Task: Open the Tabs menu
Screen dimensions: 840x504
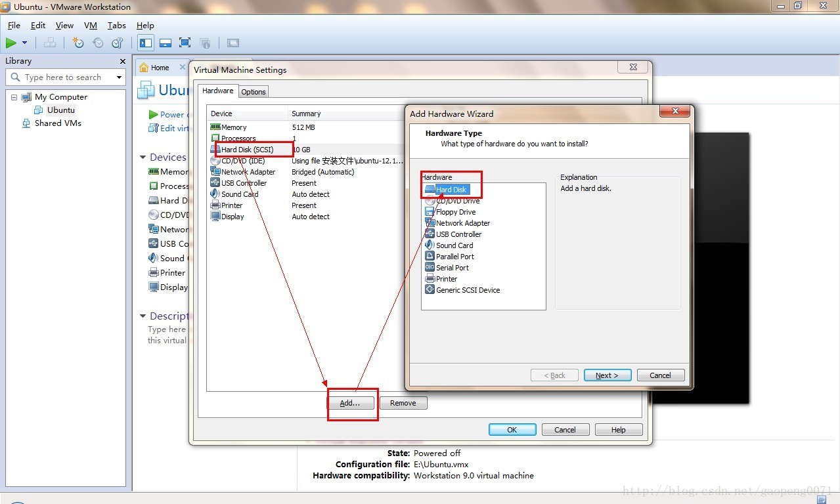Action: pos(117,25)
